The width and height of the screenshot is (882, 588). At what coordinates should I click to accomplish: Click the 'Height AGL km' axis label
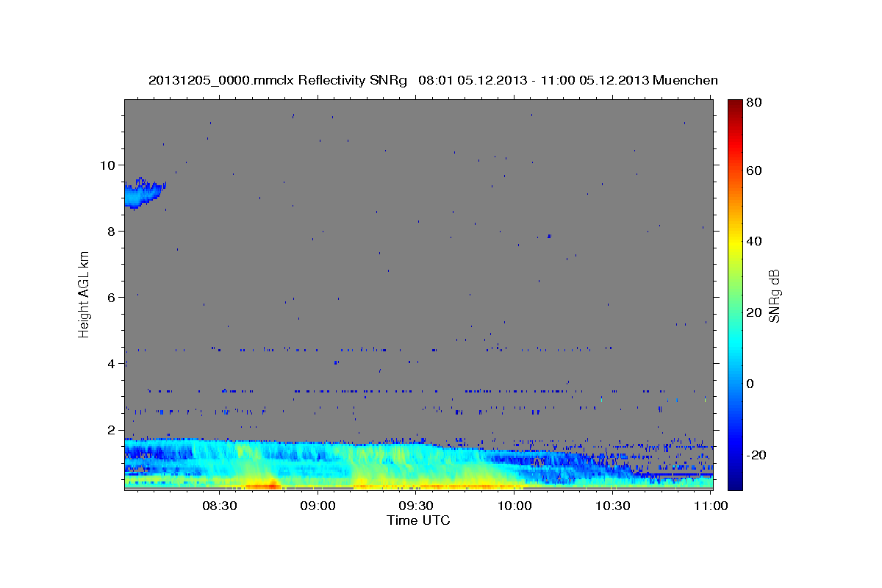(x=85, y=294)
